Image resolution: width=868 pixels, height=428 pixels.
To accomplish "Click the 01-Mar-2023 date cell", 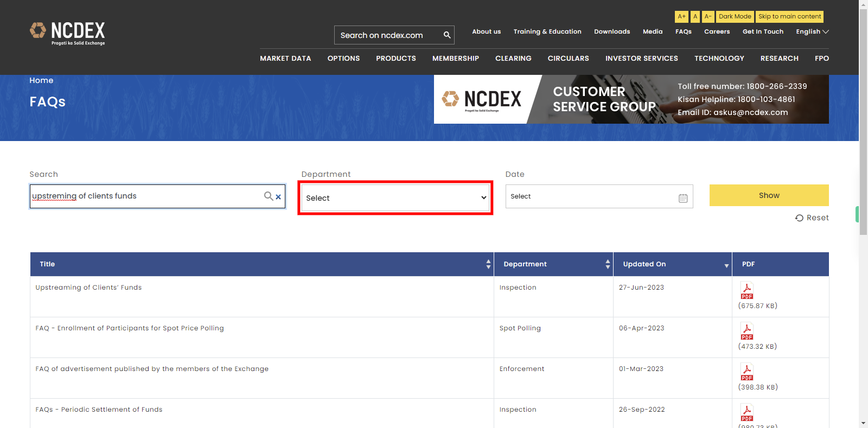I will (673, 378).
